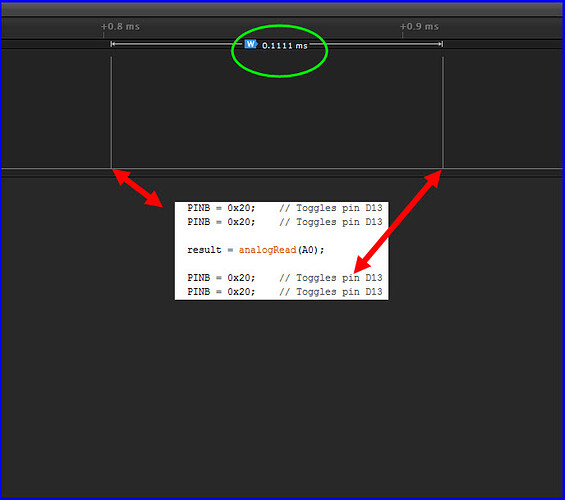
Task: Select the second pulse spike on the waveform
Action: [443, 112]
